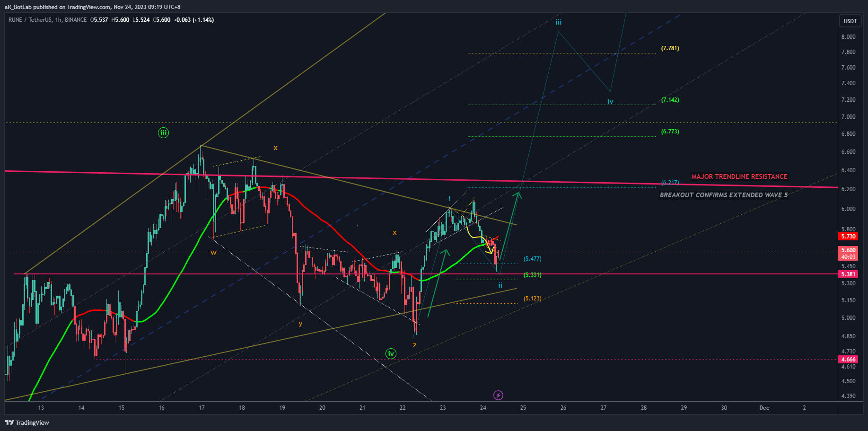Click the orange z wave label
This screenshot has width=868, height=431.
(x=414, y=345)
